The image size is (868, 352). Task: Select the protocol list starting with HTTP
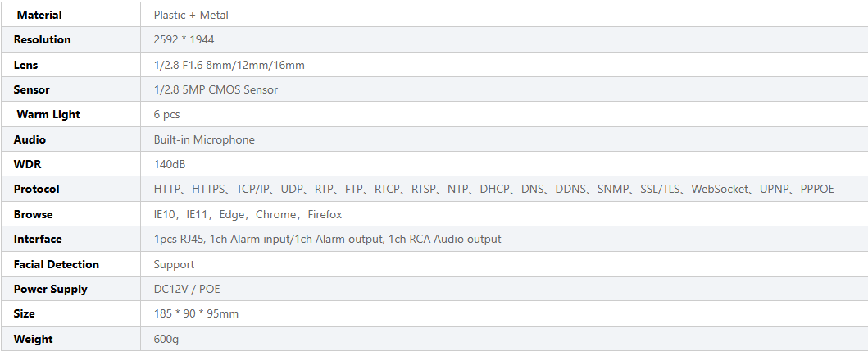point(493,189)
